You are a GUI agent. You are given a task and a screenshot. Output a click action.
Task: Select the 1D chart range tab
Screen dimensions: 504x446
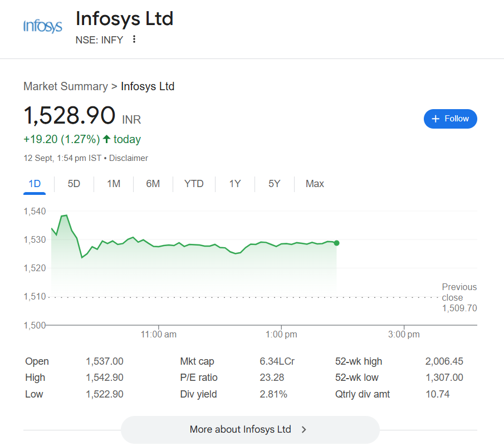tap(35, 184)
